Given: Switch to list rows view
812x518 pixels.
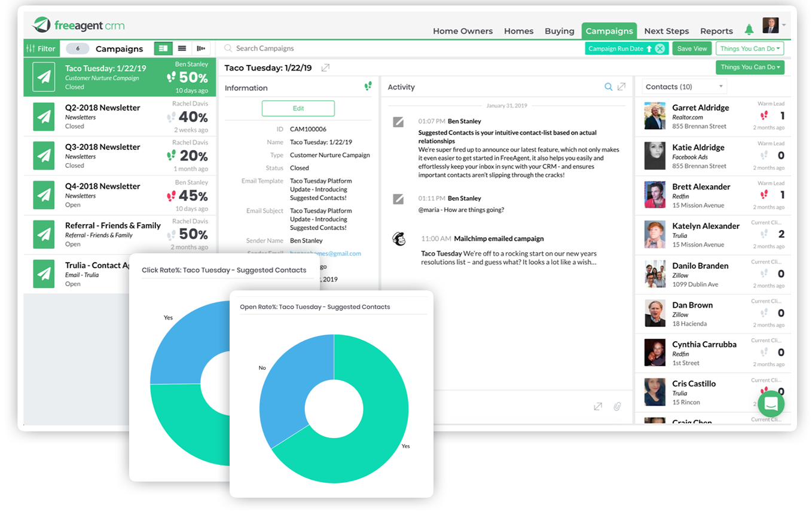Looking at the screenshot, I should (x=182, y=48).
